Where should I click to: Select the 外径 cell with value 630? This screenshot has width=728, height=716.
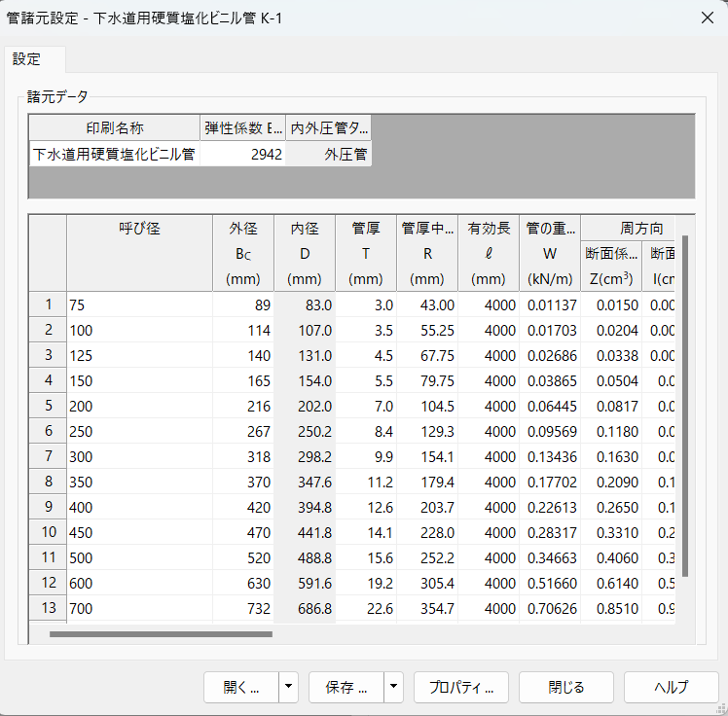click(x=243, y=583)
